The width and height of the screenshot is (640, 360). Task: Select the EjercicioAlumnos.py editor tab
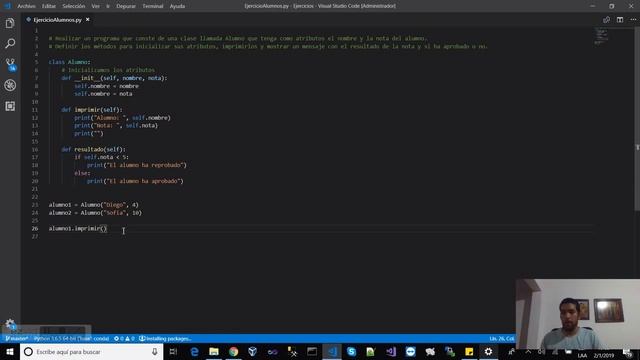(x=58, y=20)
